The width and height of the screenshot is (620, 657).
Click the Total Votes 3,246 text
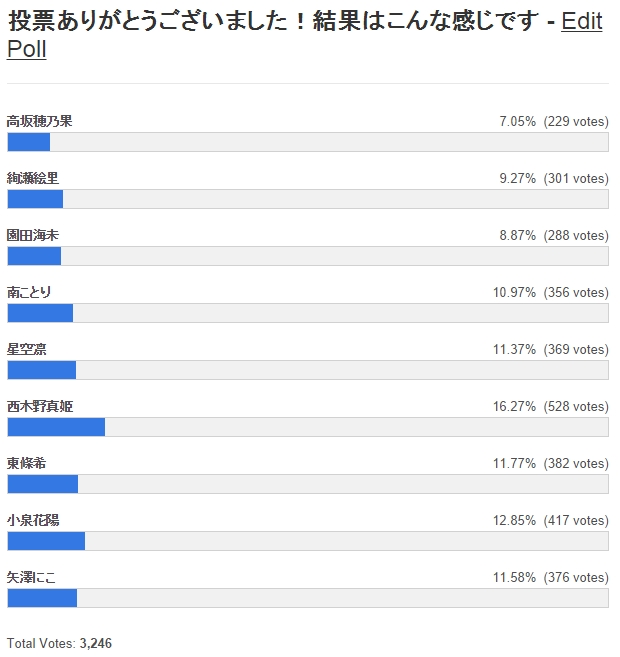click(59, 643)
